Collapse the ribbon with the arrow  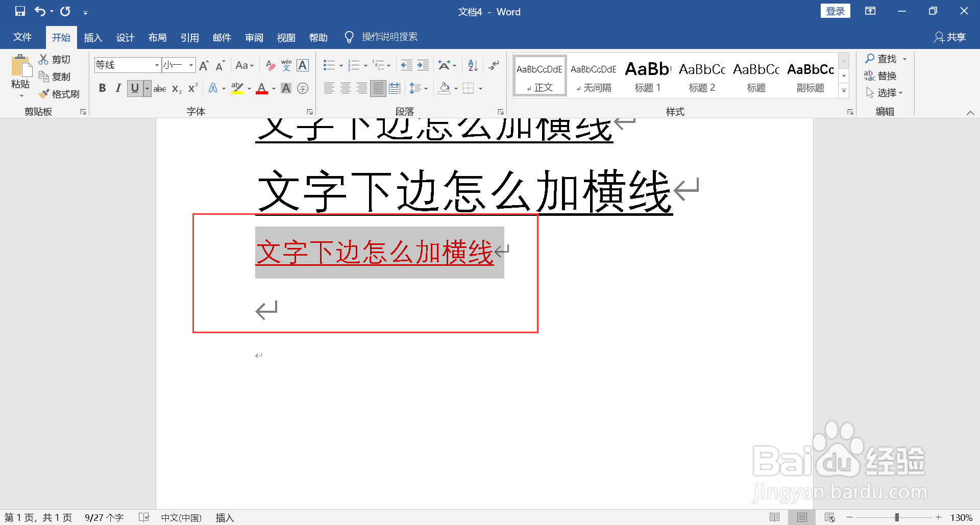pyautogui.click(x=970, y=113)
